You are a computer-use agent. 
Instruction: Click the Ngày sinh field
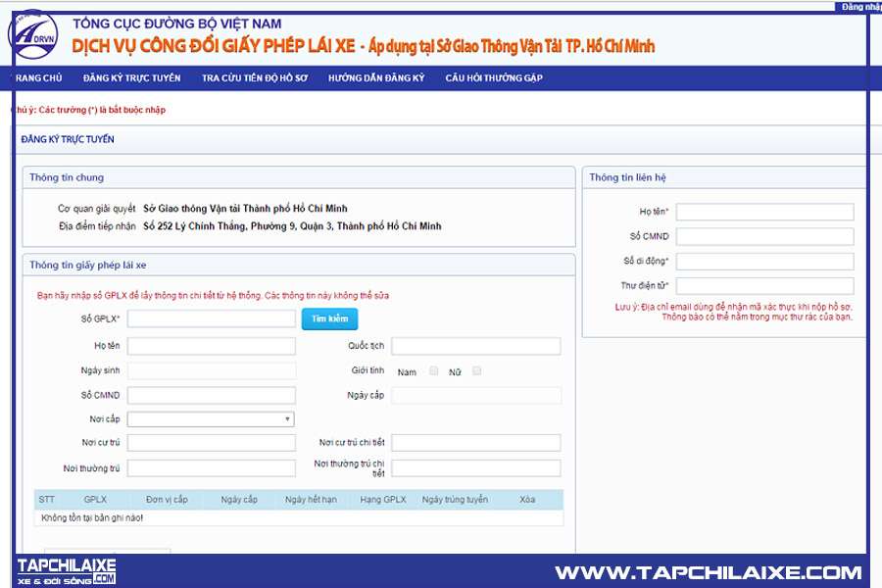212,370
